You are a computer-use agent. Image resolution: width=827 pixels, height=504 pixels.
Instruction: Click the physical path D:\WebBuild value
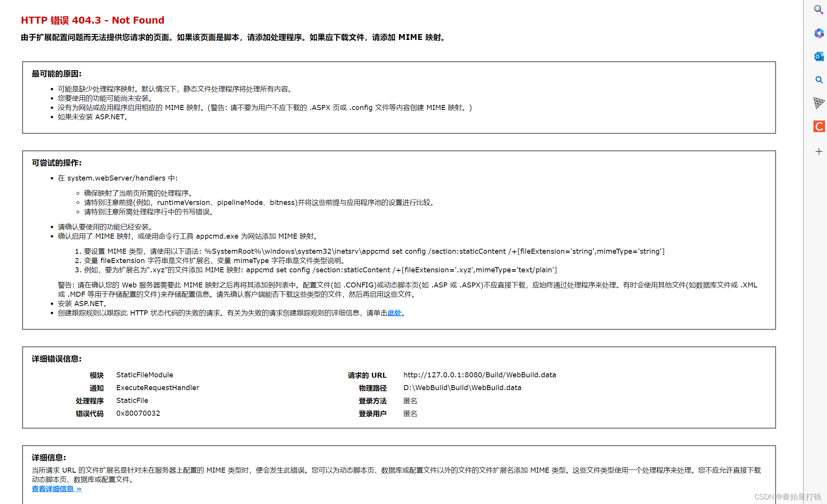[462, 388]
